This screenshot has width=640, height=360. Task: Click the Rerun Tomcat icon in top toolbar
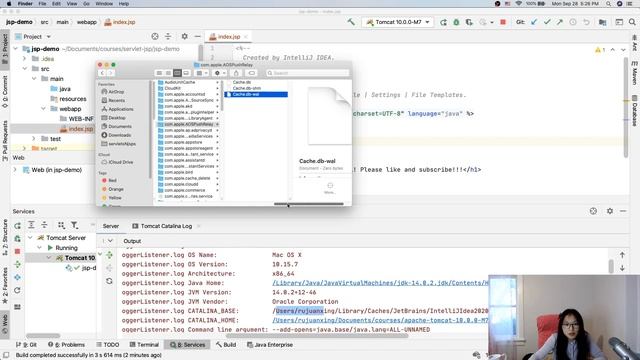point(443,22)
